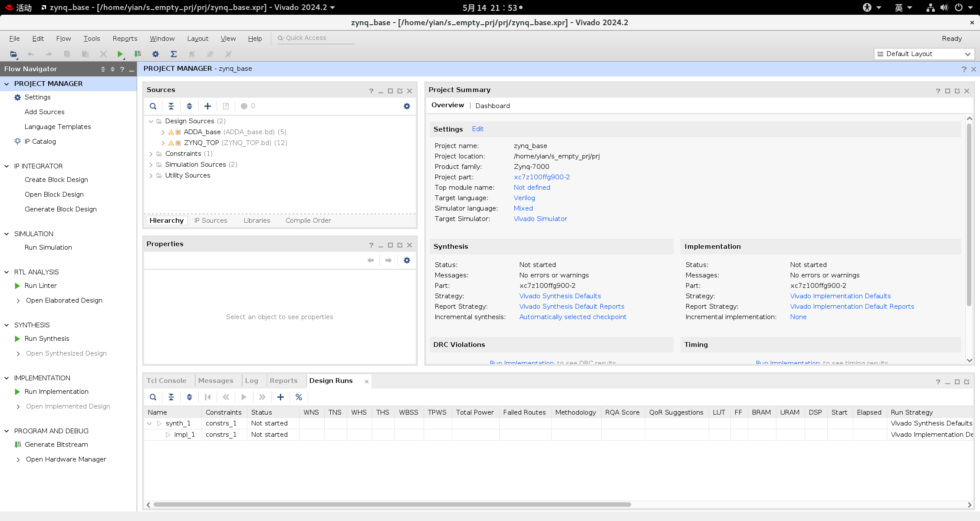This screenshot has height=521, width=980.
Task: Switch to the Tcl Console tab
Action: [x=167, y=381]
